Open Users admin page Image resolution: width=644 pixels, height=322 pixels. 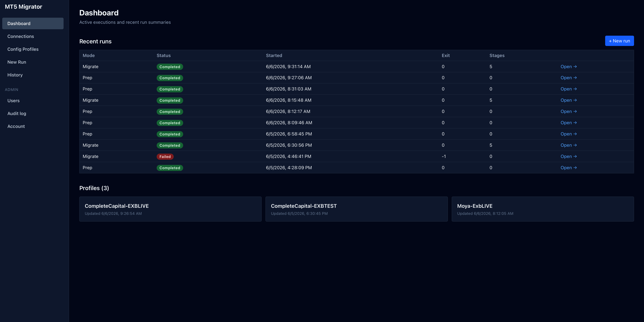[x=33, y=101]
